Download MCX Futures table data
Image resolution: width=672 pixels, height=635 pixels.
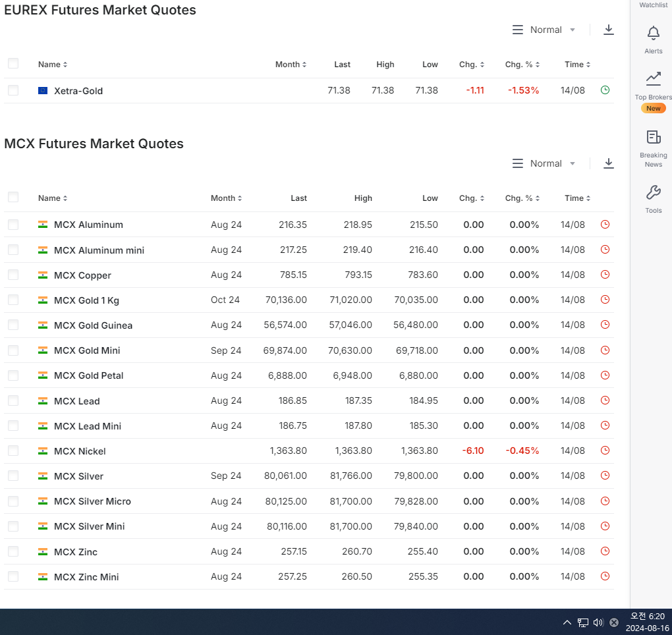[609, 163]
